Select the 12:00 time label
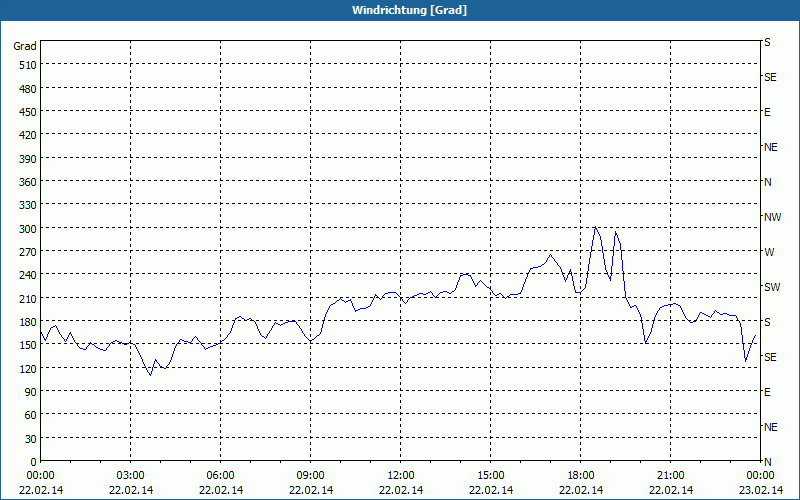800x500 pixels. coord(401,476)
